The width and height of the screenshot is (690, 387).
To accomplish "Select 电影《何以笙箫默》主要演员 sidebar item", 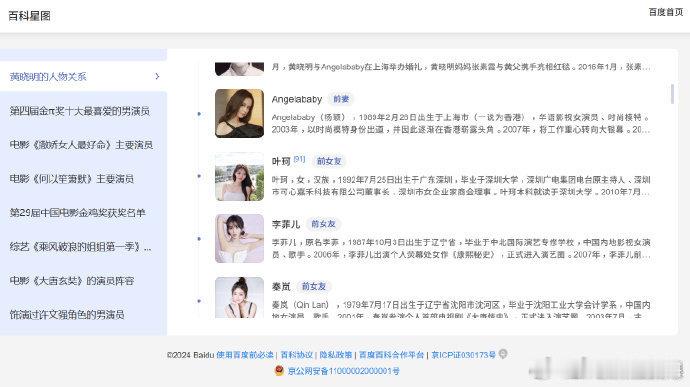I will click(x=72, y=179).
